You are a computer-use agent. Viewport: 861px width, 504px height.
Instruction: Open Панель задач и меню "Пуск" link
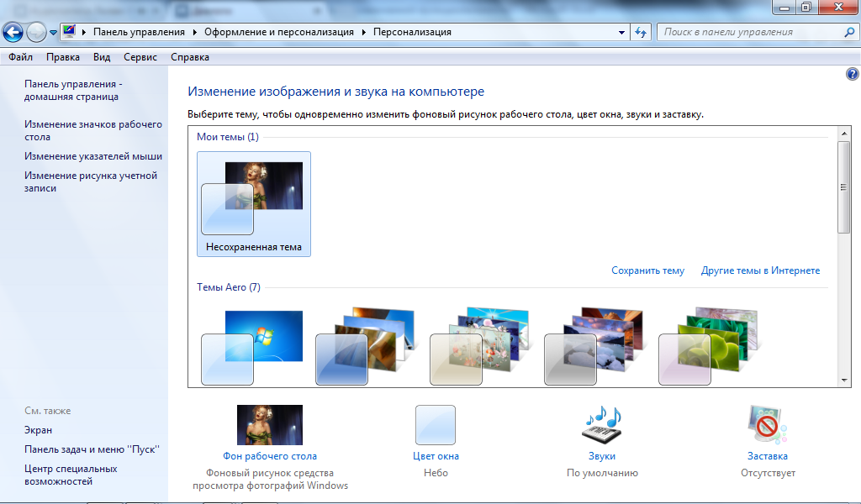(92, 449)
